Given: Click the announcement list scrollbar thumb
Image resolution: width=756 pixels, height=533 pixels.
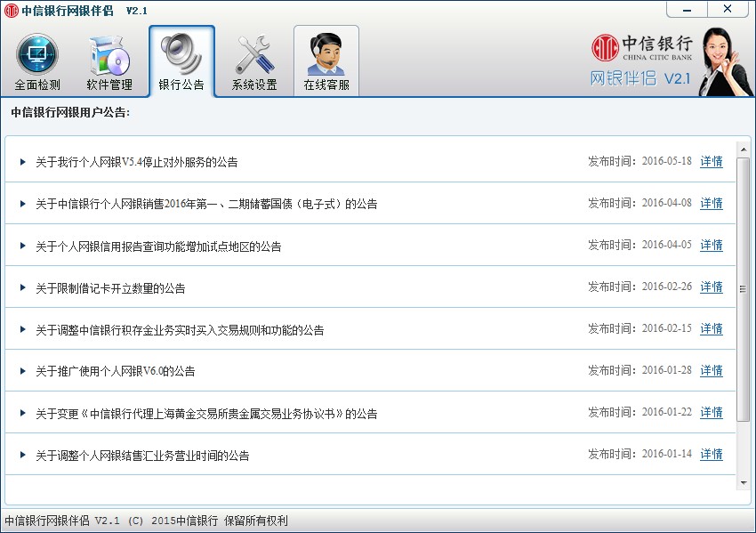Looking at the screenshot, I should click(x=744, y=289).
